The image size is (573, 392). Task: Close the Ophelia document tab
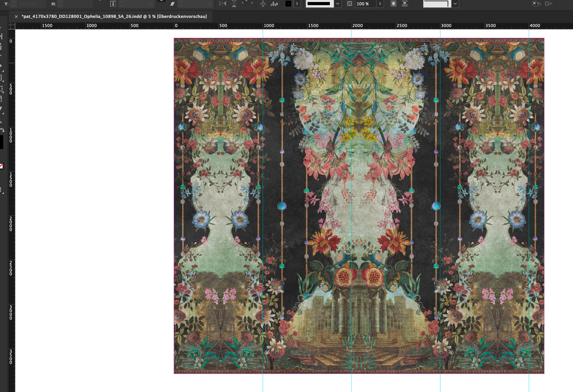16,16
